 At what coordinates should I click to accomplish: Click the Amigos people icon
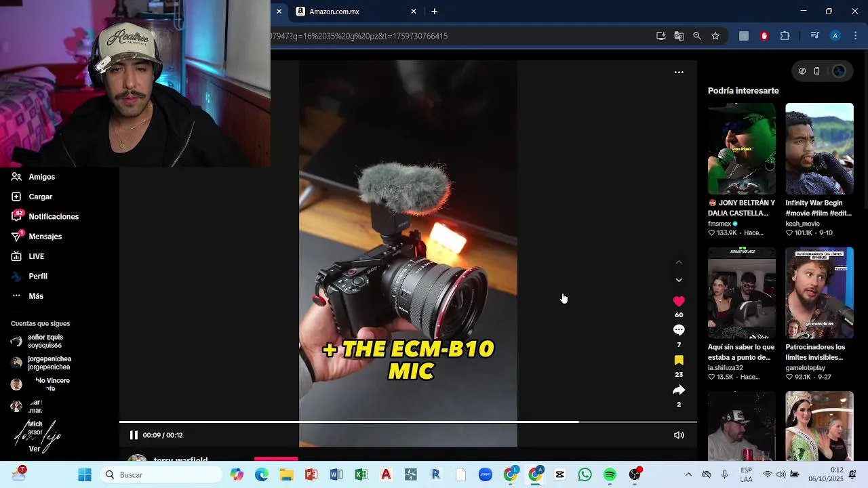click(x=16, y=177)
